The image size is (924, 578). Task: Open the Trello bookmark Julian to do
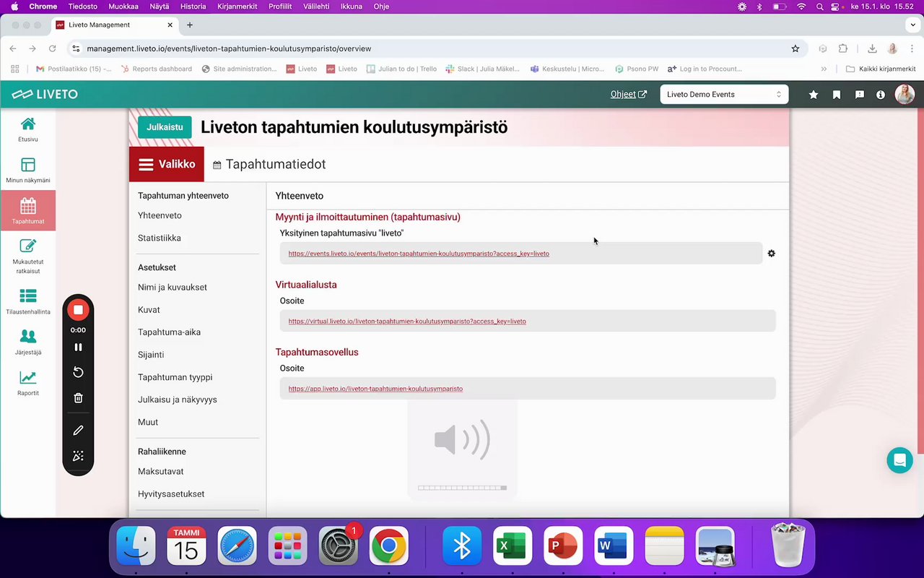coord(401,69)
